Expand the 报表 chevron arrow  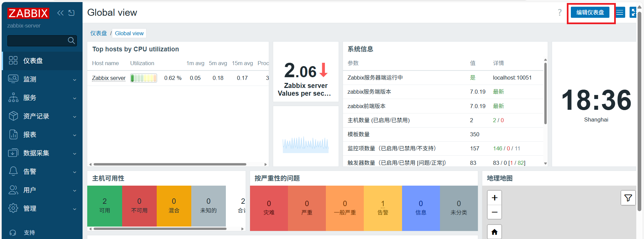coord(75,135)
